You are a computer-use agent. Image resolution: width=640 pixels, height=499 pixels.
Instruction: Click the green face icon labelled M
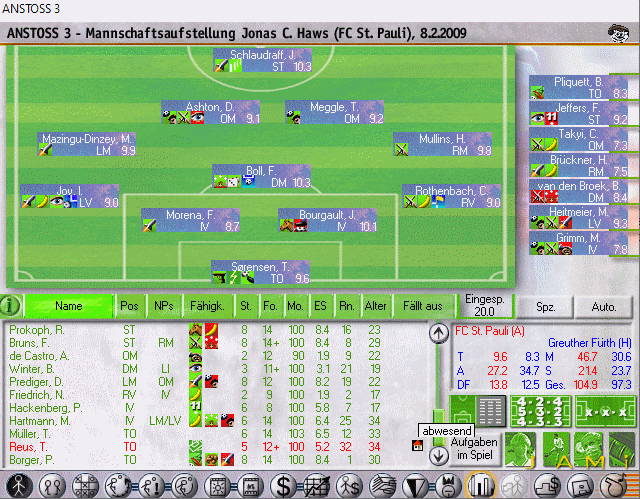pos(588,449)
